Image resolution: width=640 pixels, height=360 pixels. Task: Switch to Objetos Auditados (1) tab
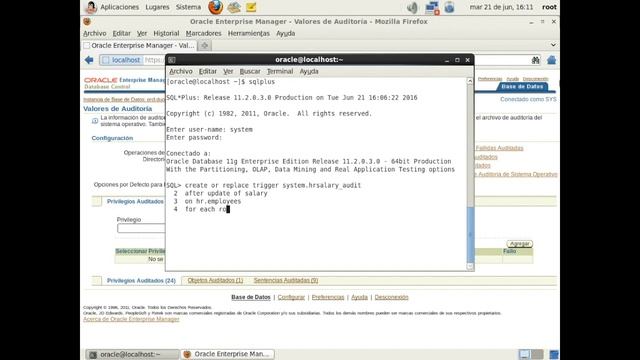pos(215,280)
